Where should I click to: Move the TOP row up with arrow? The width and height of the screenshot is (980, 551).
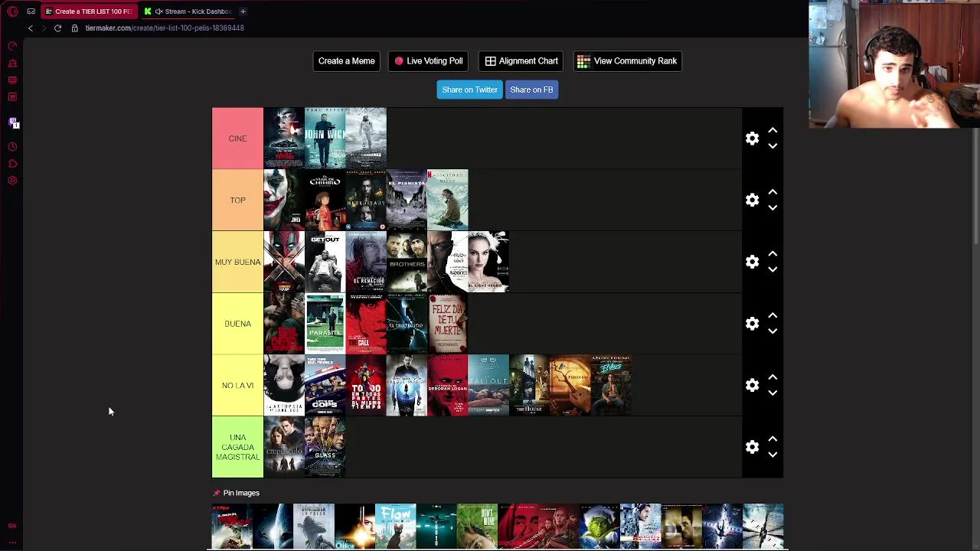(773, 192)
